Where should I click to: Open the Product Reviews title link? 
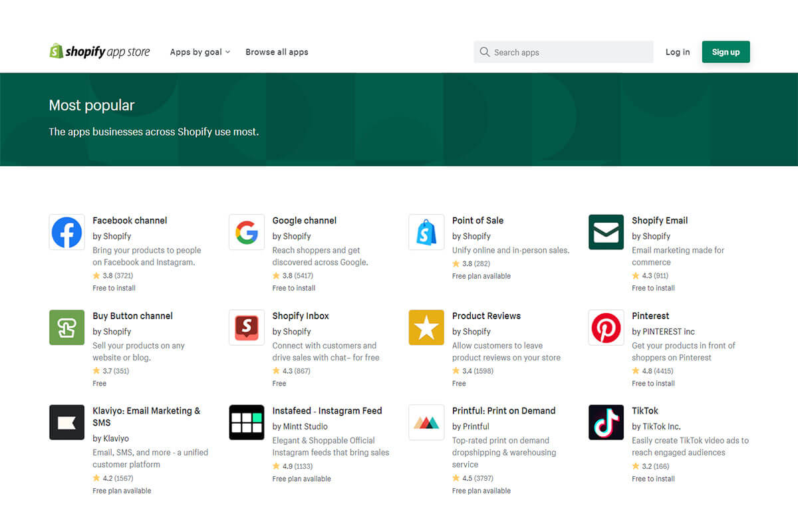(x=486, y=315)
